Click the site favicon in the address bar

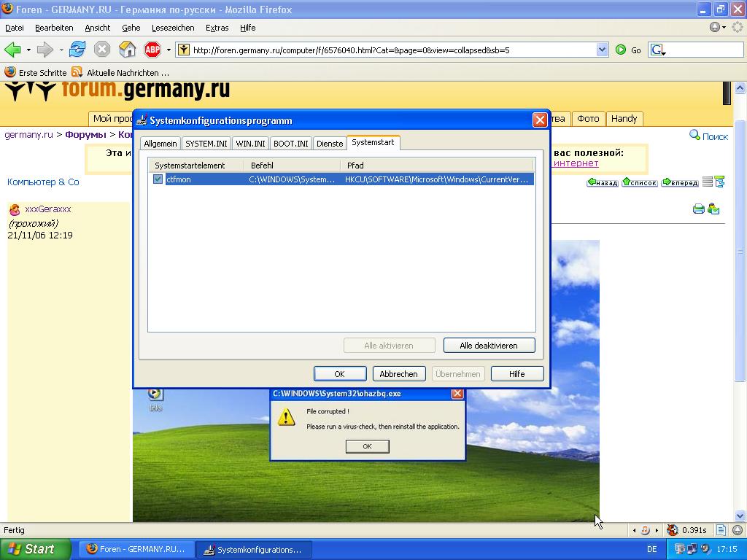click(184, 50)
